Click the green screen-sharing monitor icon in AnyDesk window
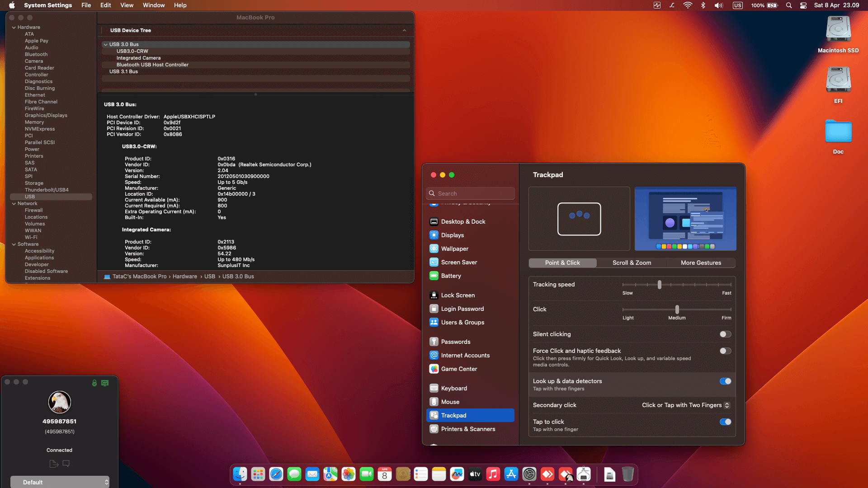The width and height of the screenshot is (868, 488). click(x=105, y=383)
